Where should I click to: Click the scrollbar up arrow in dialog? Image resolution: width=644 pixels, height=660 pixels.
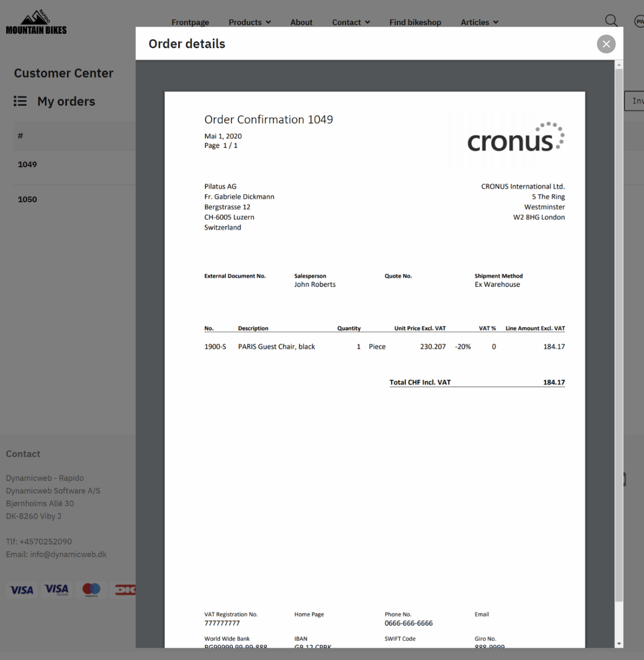[x=619, y=65]
